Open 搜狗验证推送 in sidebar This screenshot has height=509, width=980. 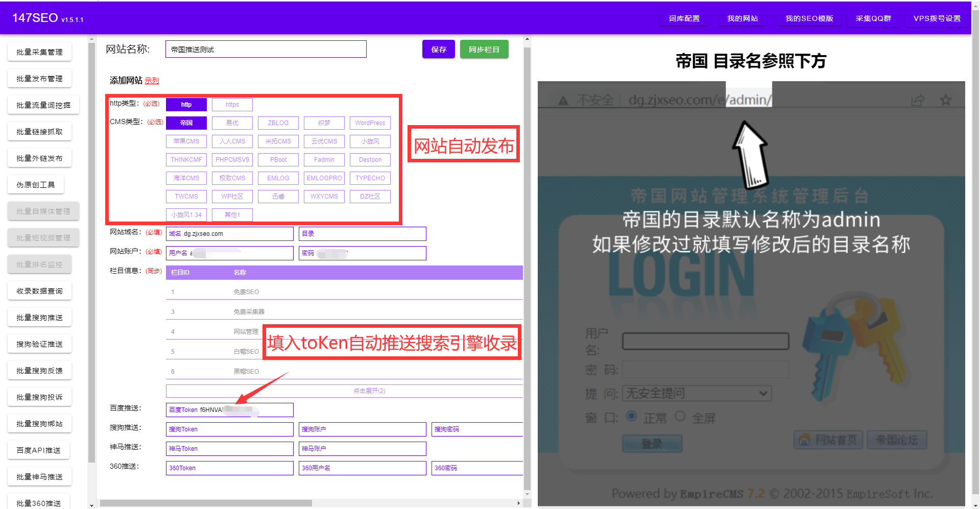click(x=39, y=344)
